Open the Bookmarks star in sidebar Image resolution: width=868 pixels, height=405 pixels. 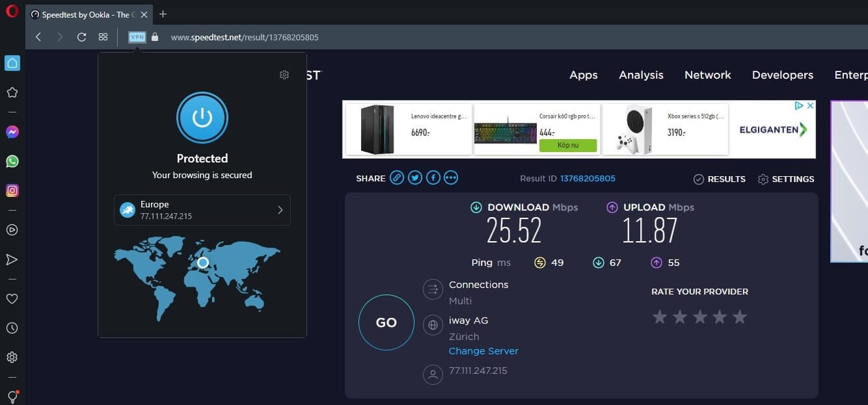point(12,93)
